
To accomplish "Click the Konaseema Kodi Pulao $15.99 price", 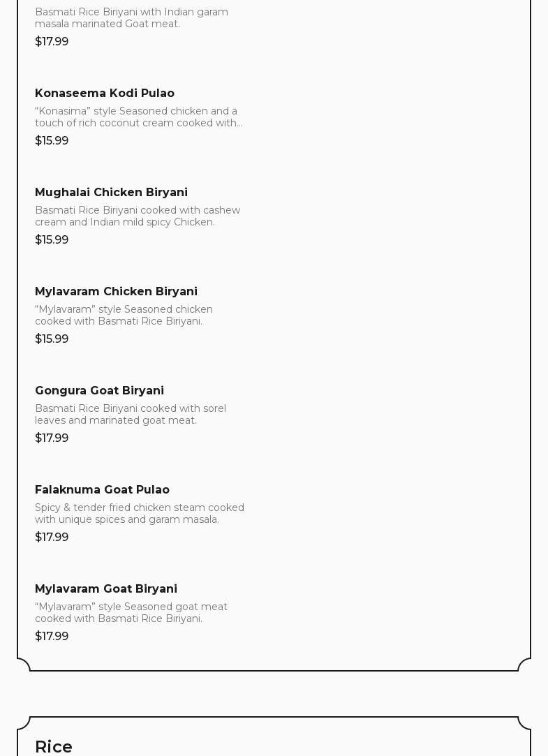I will coord(52,140).
